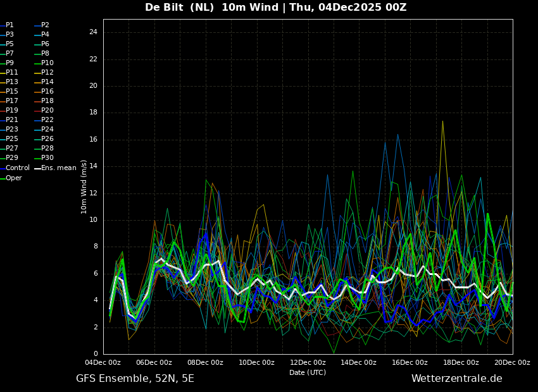The image size is (538, 392).
Task: Click the P1 legend entry
Action: 9,25
